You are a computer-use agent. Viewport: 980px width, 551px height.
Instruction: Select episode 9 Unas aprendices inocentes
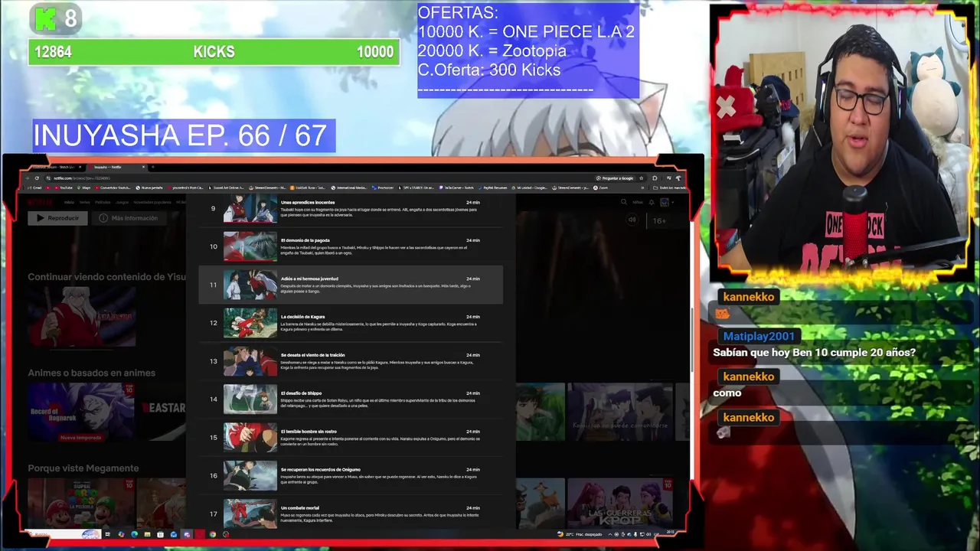point(351,208)
